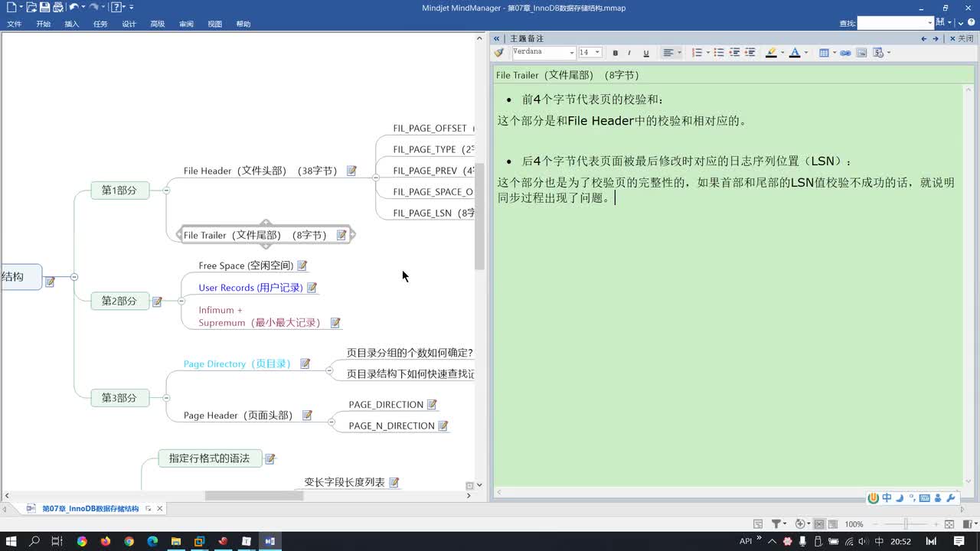Click the search box labeled 查找

(x=895, y=23)
